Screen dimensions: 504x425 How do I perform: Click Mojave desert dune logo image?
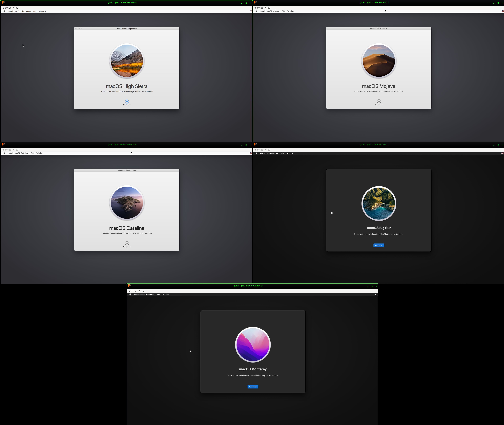[x=379, y=61]
